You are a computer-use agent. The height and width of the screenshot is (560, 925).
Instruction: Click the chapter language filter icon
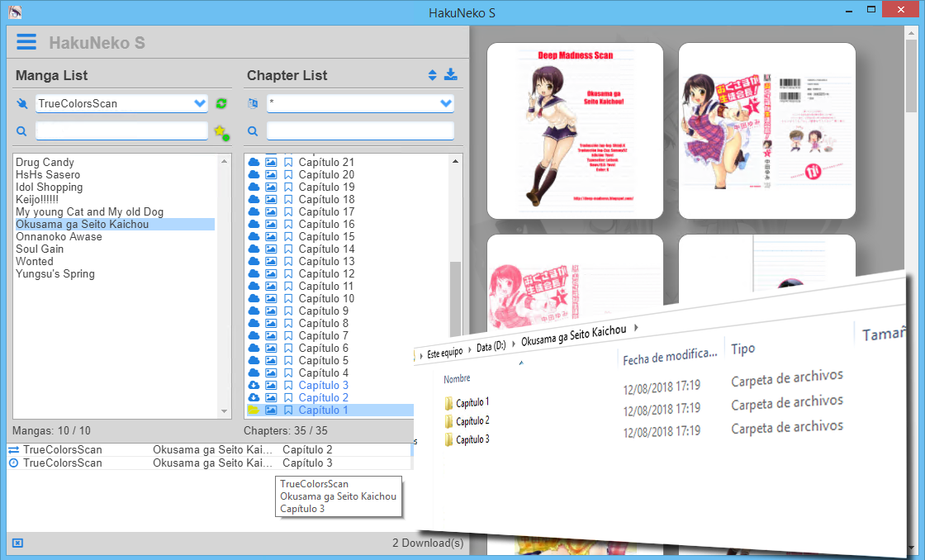pos(253,103)
